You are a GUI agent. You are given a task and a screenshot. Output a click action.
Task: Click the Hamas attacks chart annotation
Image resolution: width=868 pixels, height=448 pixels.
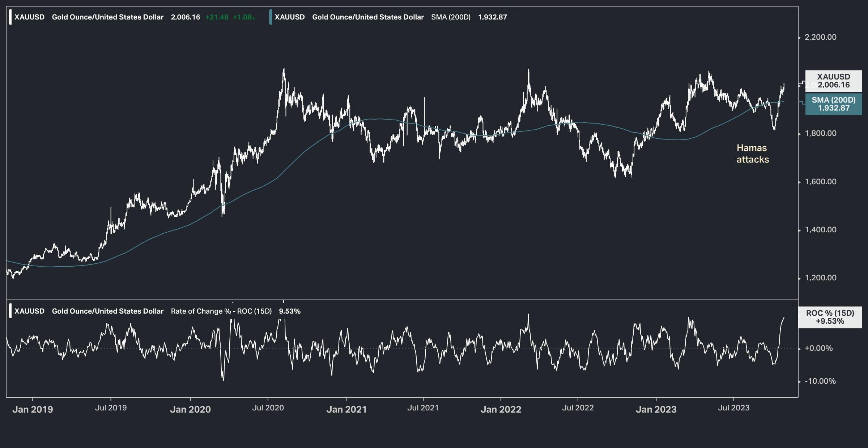(x=753, y=154)
